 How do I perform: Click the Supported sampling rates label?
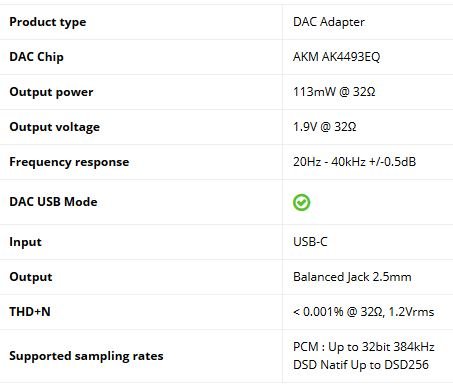86,356
